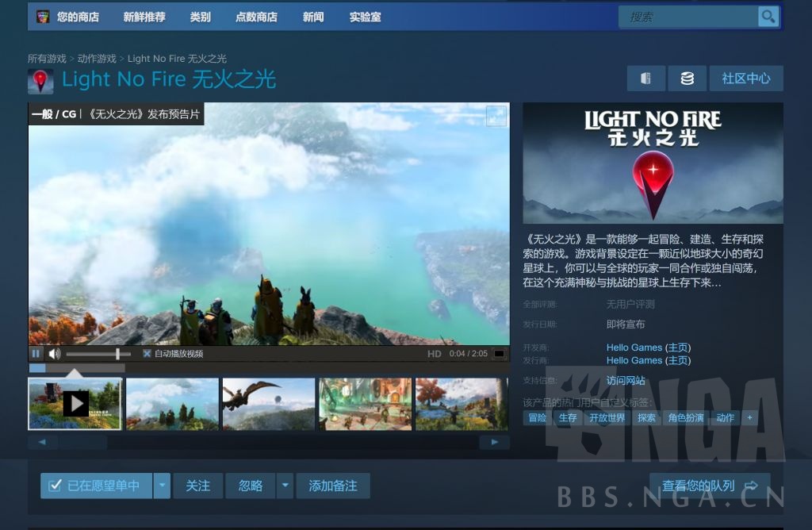Open 新鲜推荐 menu

pyautogui.click(x=144, y=17)
